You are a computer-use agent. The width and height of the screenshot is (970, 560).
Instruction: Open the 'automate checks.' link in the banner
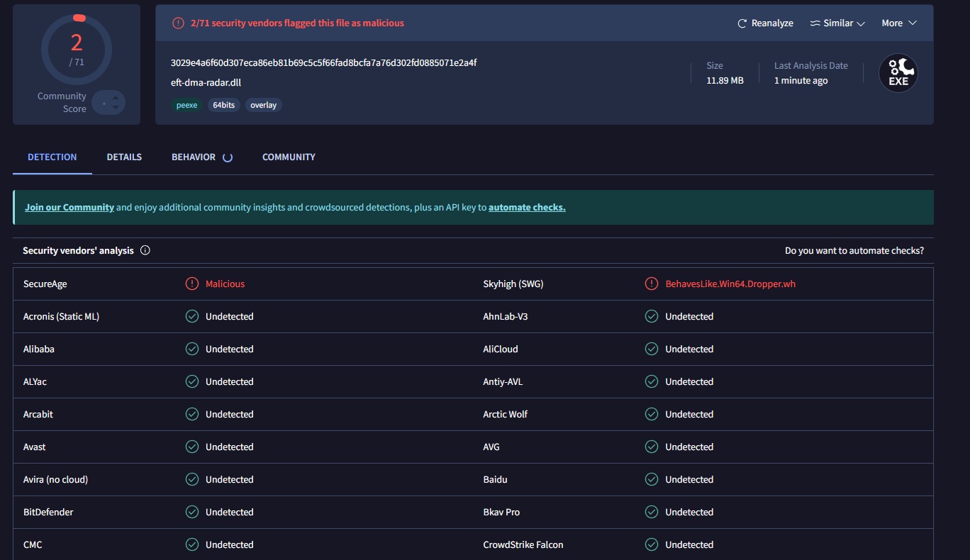tap(527, 208)
